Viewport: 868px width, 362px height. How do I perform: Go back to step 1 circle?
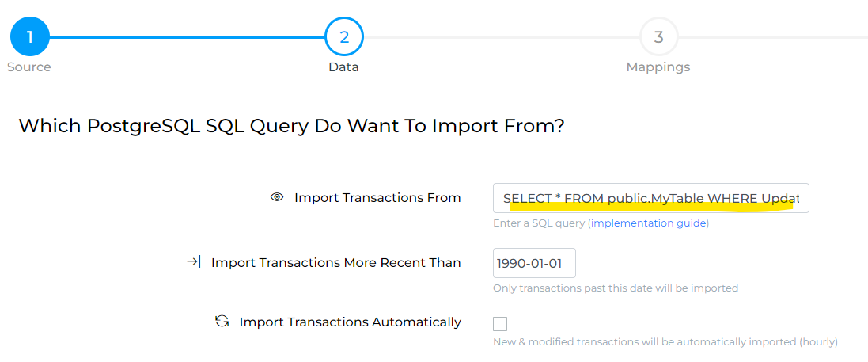pos(30,37)
